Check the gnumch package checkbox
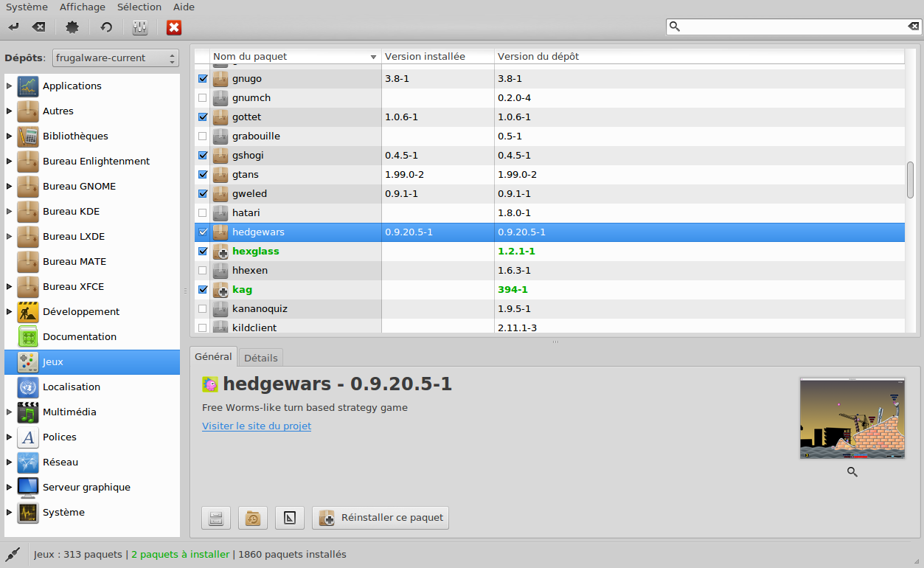This screenshot has width=924, height=568. point(203,98)
